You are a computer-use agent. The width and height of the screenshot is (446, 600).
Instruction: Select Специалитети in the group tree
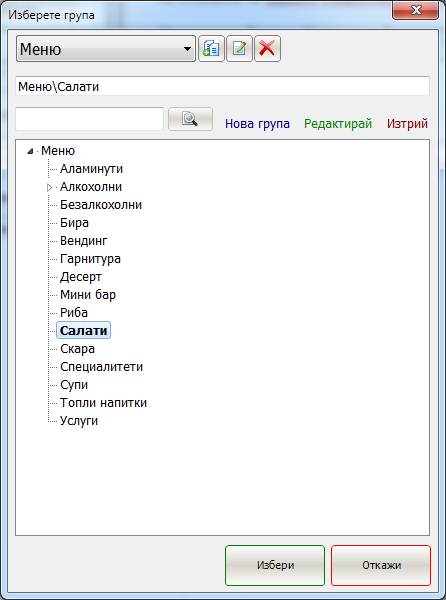101,367
